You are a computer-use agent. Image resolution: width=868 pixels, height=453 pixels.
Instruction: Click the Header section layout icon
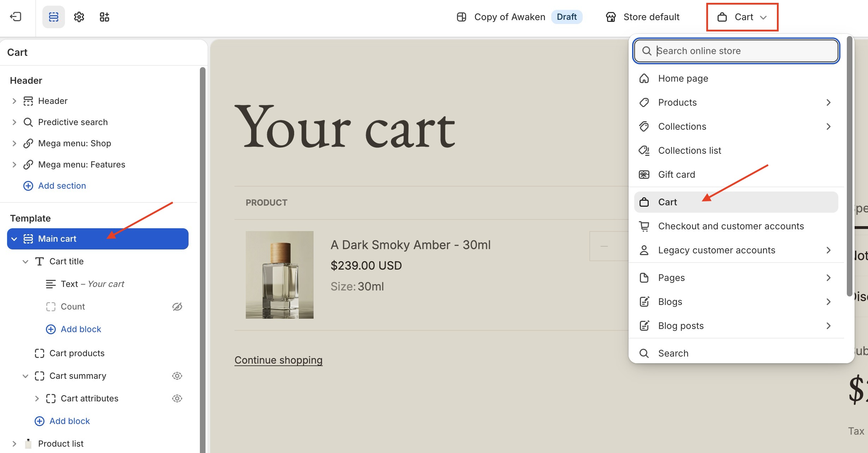click(28, 101)
